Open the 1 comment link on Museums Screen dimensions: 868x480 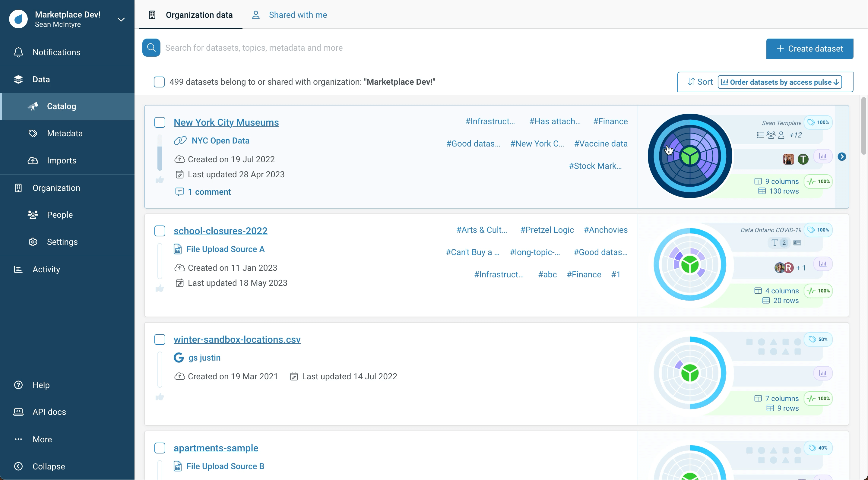click(x=209, y=192)
